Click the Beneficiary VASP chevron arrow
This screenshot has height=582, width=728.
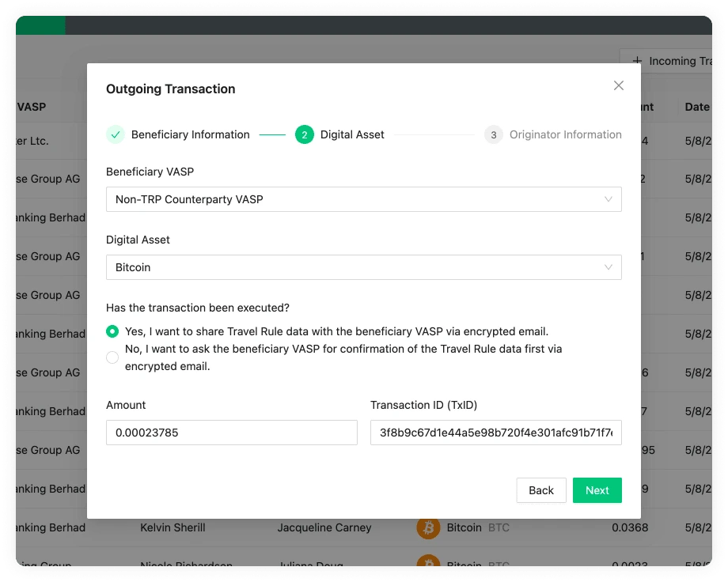click(x=608, y=199)
